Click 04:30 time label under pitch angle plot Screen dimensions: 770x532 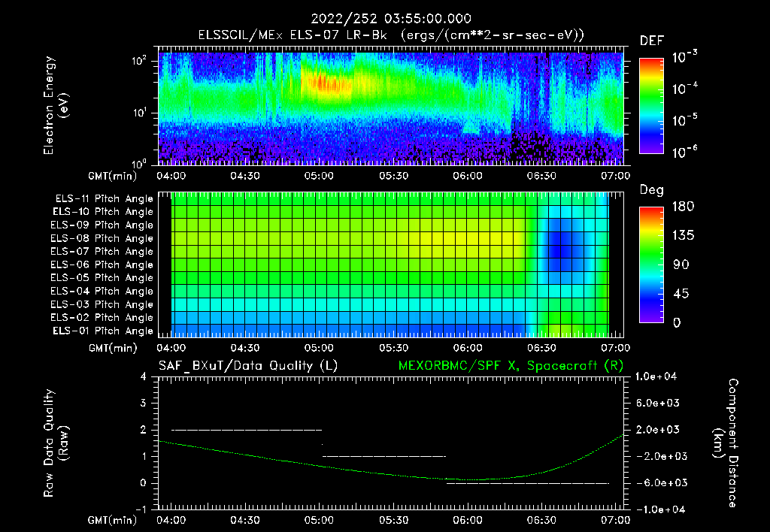point(245,348)
